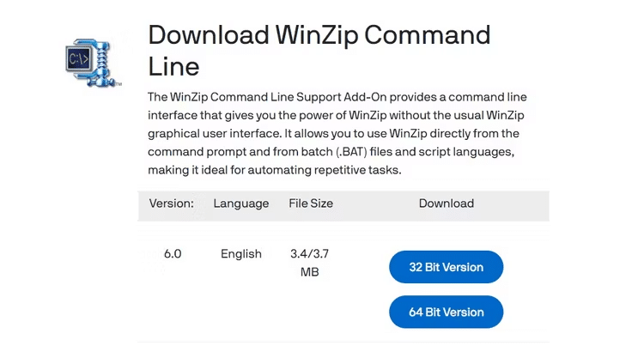
Task: Click the 'File Size' column header
Action: (x=311, y=203)
